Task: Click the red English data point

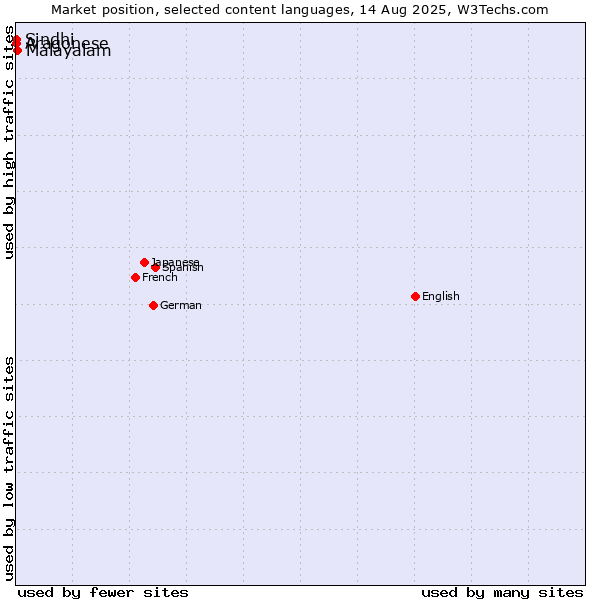Action: pos(415,296)
